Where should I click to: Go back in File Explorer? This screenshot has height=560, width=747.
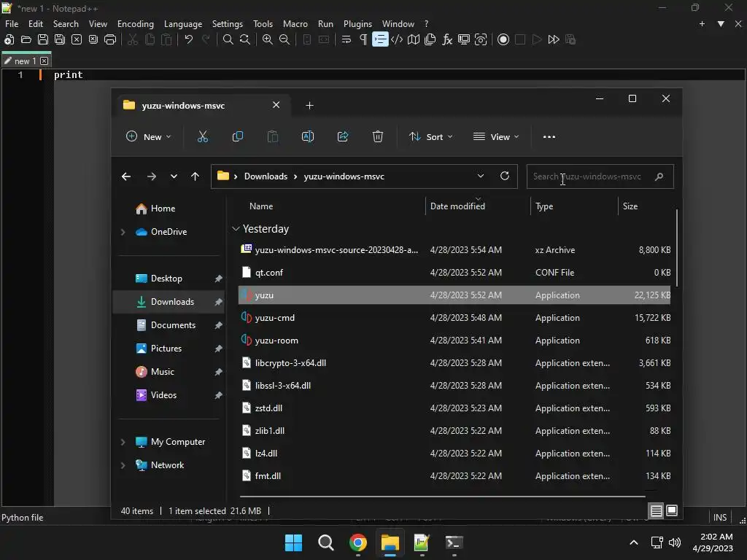click(x=125, y=176)
